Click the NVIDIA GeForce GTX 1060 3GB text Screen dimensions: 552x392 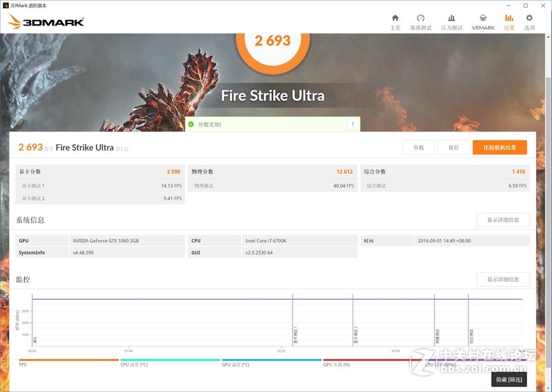106,241
